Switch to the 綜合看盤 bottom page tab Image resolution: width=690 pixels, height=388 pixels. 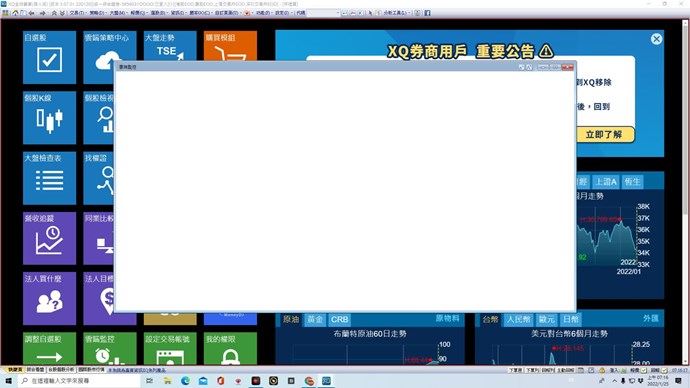click(x=35, y=370)
